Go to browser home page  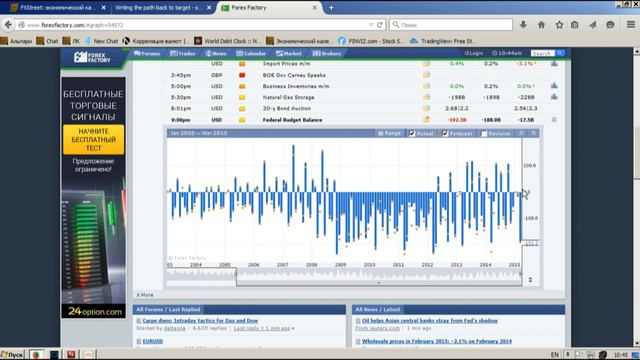541,25
